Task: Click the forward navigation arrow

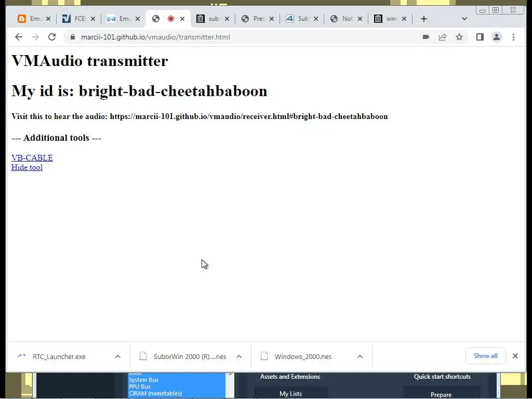Action: tap(35, 37)
